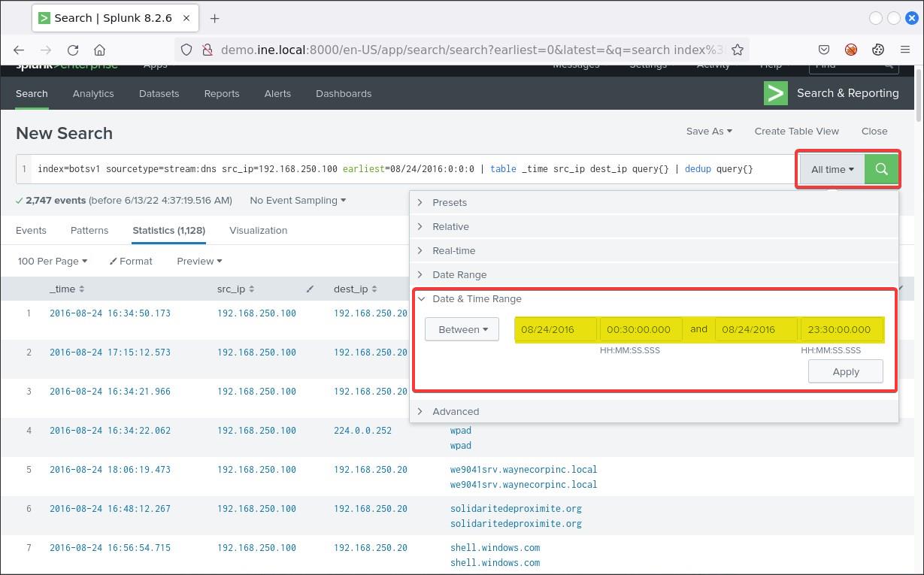Open the Pocket save icon
This screenshot has height=575, width=924.
click(824, 50)
